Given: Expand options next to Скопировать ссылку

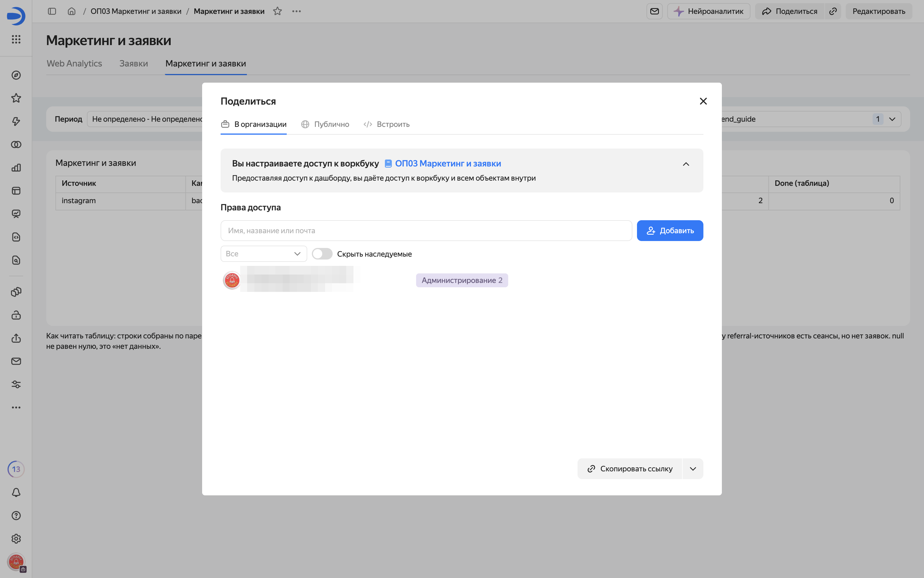Looking at the screenshot, I should [x=693, y=469].
